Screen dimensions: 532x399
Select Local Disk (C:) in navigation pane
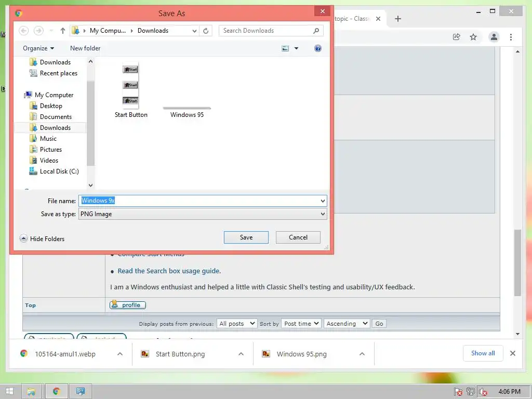(54, 171)
